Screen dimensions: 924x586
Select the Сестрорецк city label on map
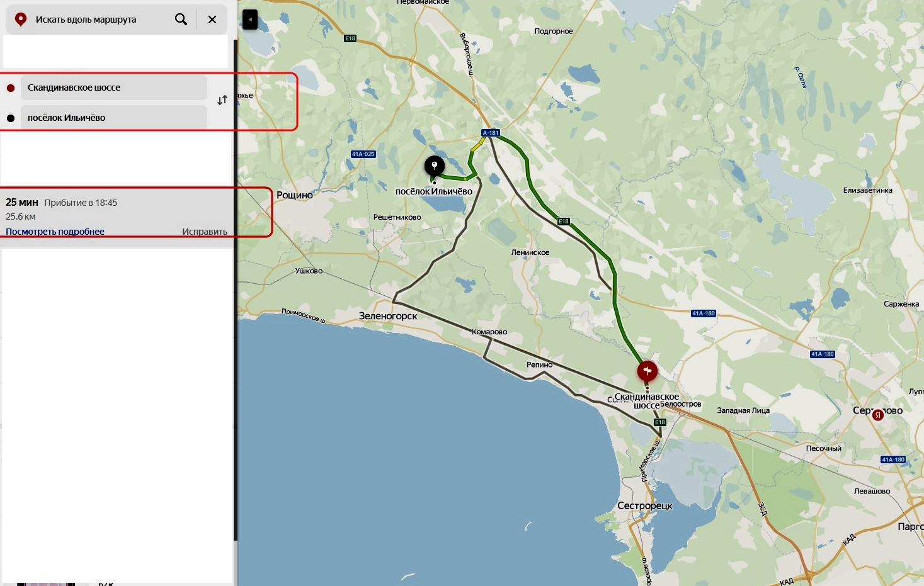[644, 505]
